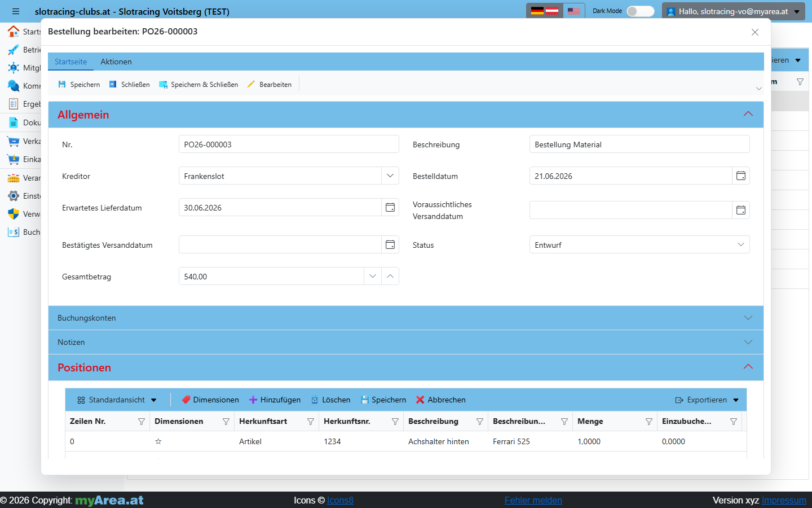Open the Standardansicht view dropdown

(x=117, y=400)
